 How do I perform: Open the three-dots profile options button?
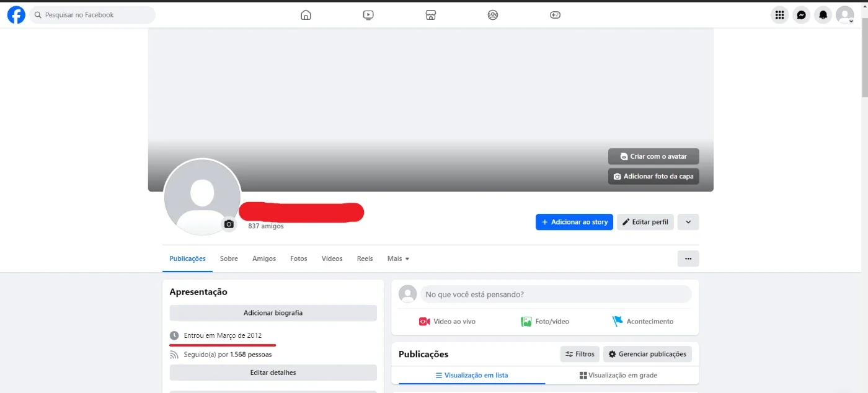(688, 258)
